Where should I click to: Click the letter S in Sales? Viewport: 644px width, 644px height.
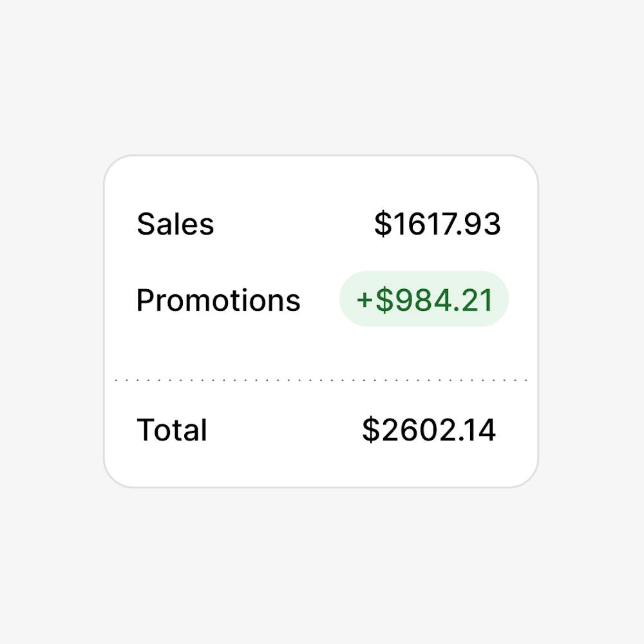point(146,224)
